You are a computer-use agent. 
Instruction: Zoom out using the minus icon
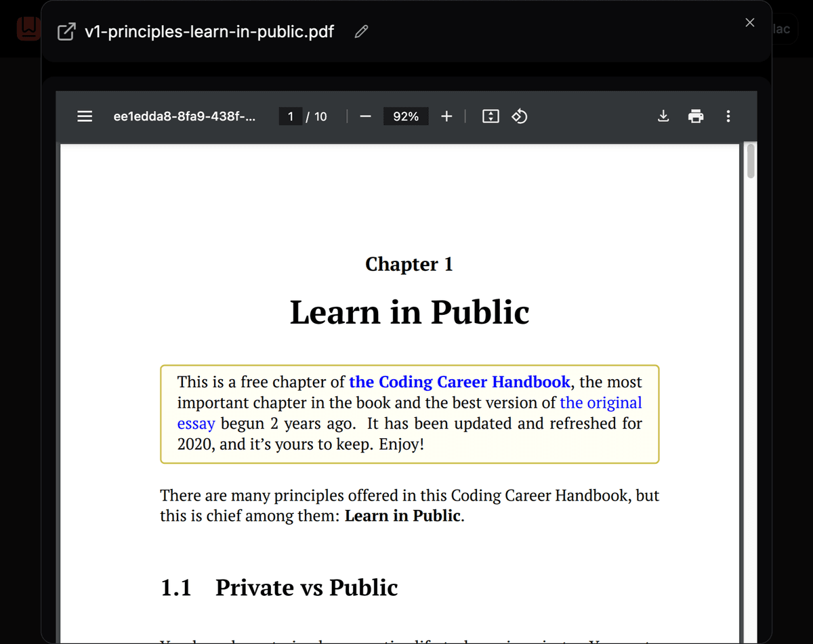tap(365, 116)
